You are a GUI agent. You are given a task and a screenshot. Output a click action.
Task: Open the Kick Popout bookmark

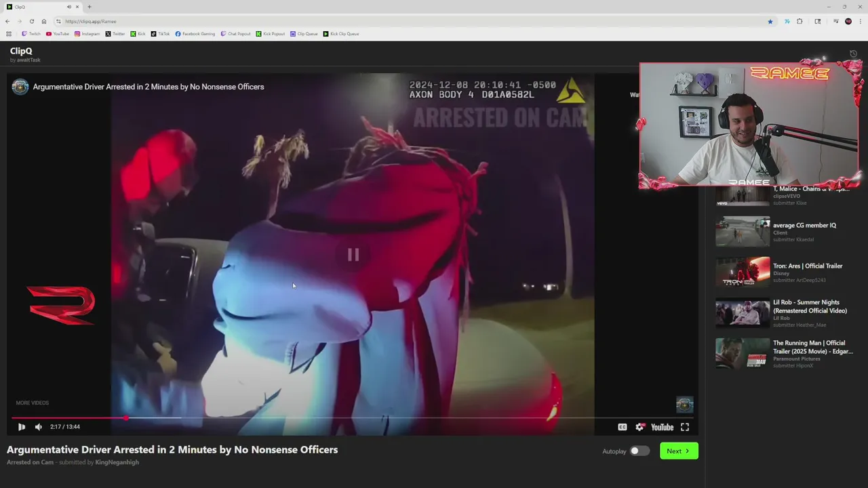tap(271, 34)
